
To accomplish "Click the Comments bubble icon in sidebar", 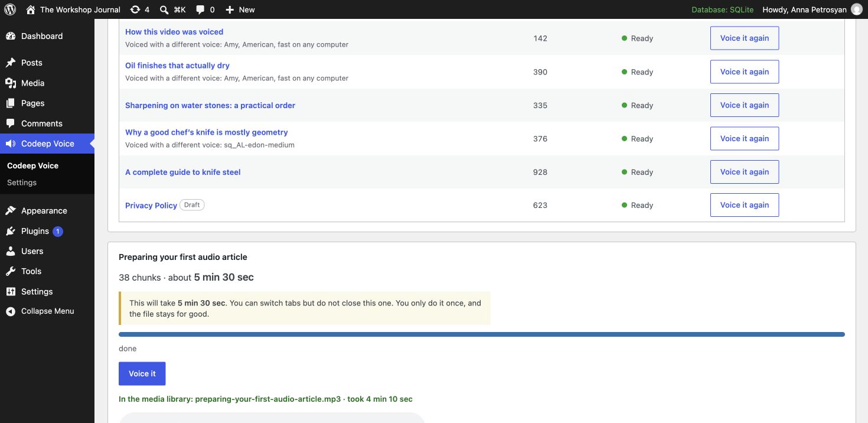I will 11,123.
